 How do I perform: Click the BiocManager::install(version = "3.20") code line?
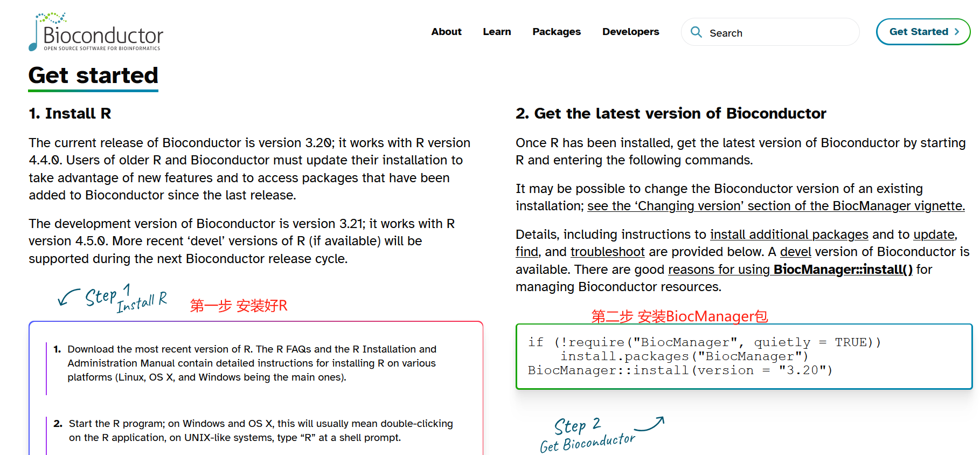680,370
